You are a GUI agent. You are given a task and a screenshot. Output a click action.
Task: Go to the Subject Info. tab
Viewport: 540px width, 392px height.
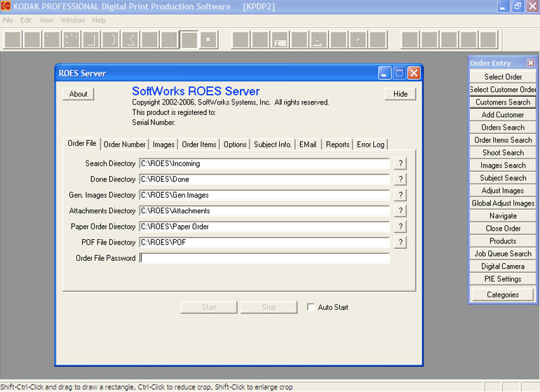(x=272, y=144)
